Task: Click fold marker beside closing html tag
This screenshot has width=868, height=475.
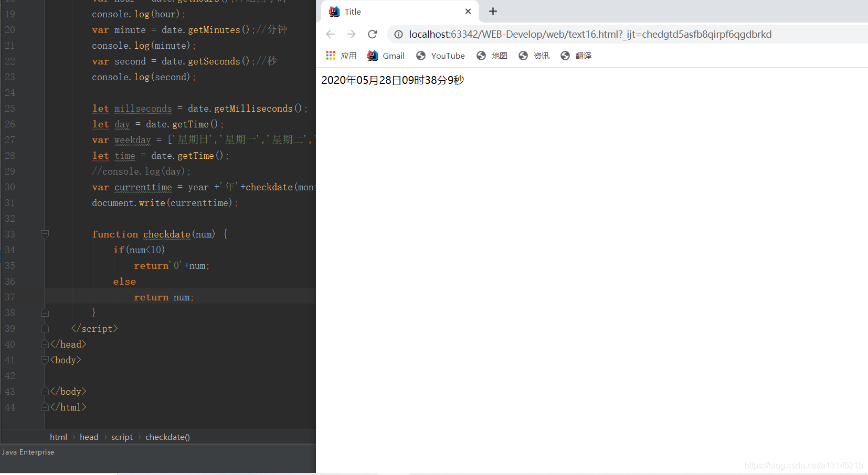Action: 45,407
